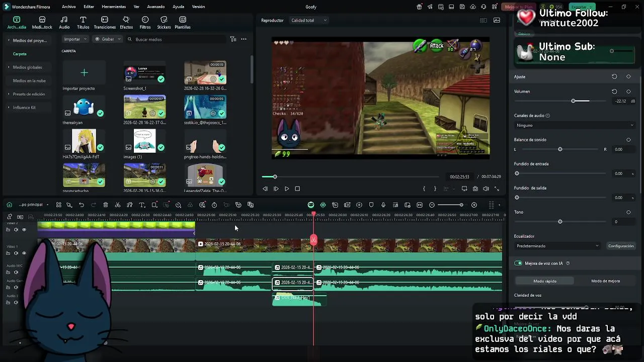Viewport: 644px width, 362px height.
Task: Switch to the Títulos tab
Action: [83, 23]
